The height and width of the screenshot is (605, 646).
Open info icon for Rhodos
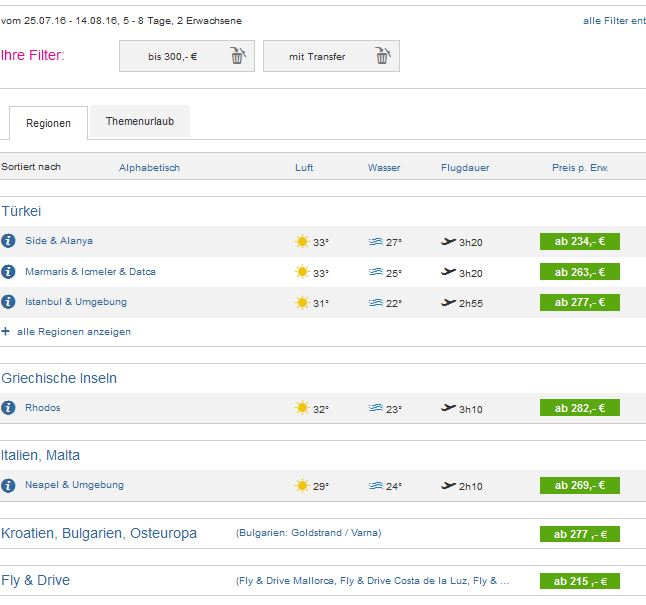(x=8, y=408)
